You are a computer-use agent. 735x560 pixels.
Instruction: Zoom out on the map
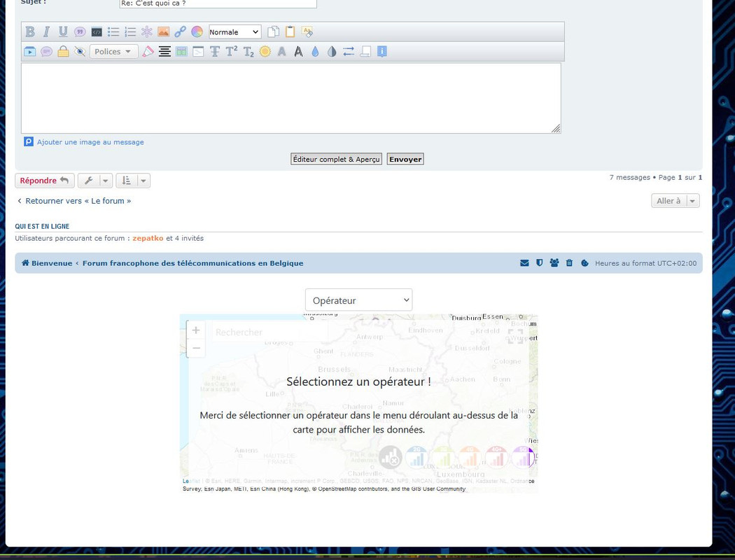196,348
